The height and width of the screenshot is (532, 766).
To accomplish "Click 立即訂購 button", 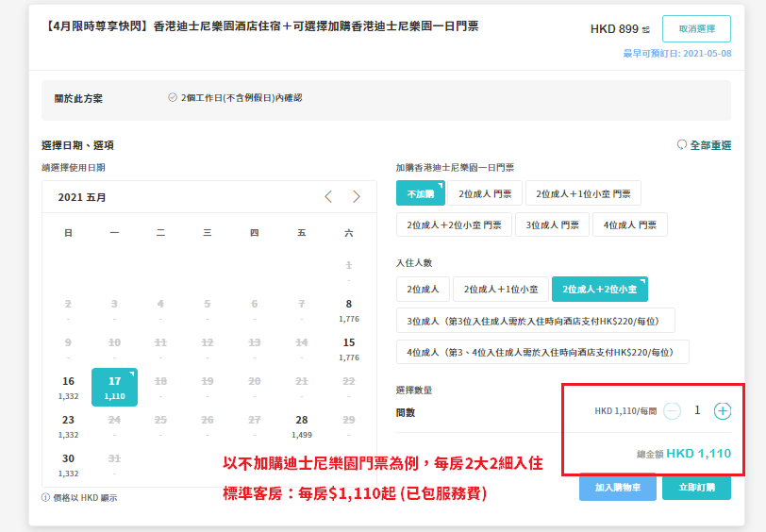I will (x=696, y=487).
